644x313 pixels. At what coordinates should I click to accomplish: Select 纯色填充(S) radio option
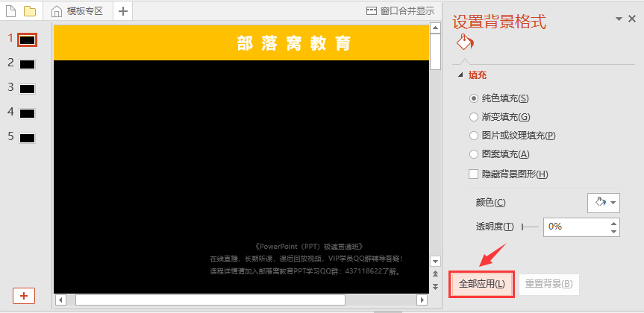[x=474, y=98]
